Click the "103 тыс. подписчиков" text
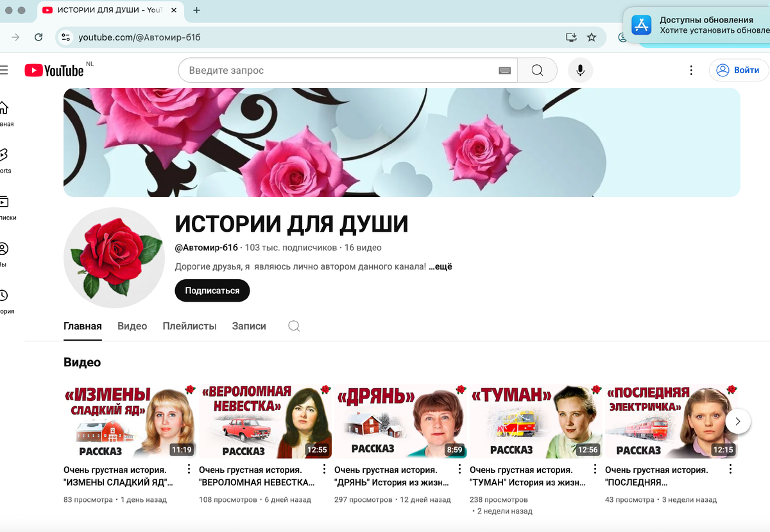Image resolution: width=770 pixels, height=532 pixels. point(291,248)
